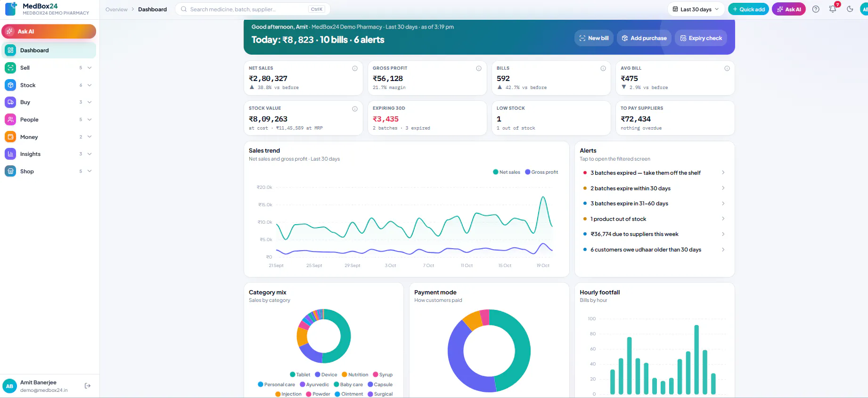868x398 pixels.
Task: Expand the Insights menu chevron
Action: point(90,154)
